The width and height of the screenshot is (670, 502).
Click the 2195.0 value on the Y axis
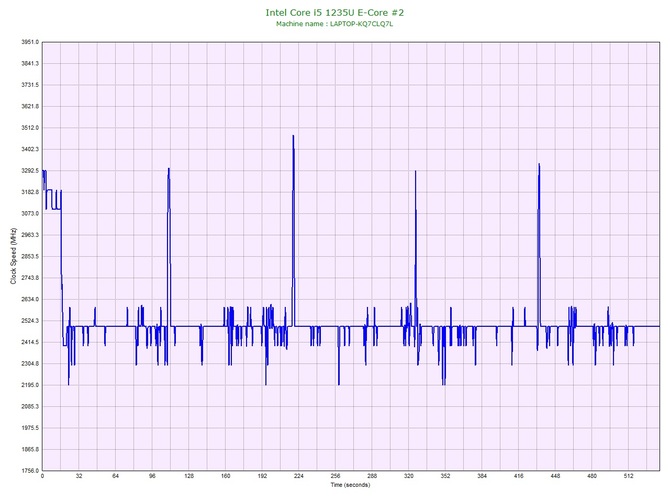(x=30, y=385)
